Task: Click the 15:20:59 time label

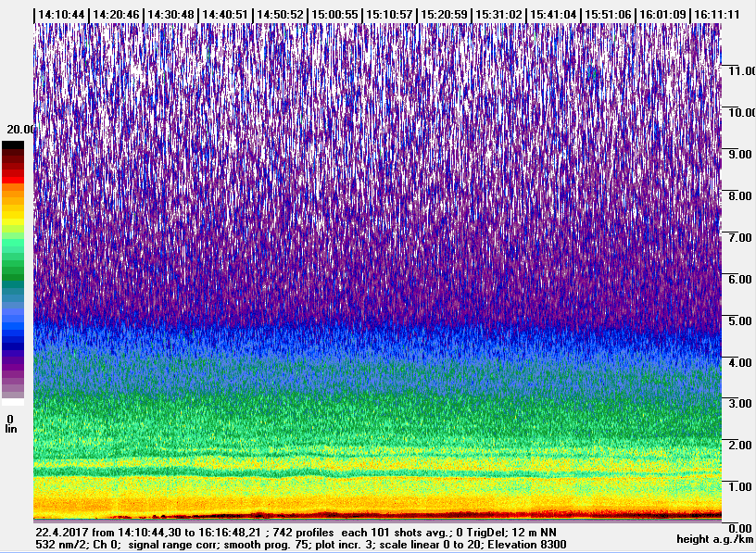Action: click(444, 15)
